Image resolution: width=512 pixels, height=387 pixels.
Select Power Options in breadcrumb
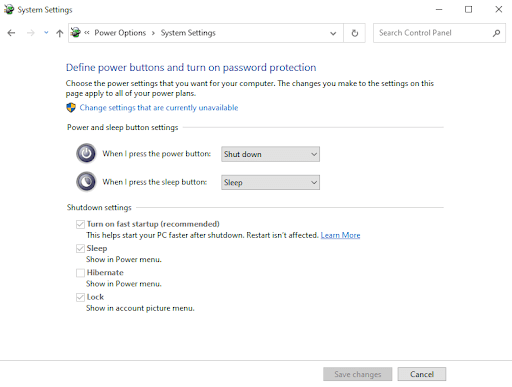click(x=120, y=33)
